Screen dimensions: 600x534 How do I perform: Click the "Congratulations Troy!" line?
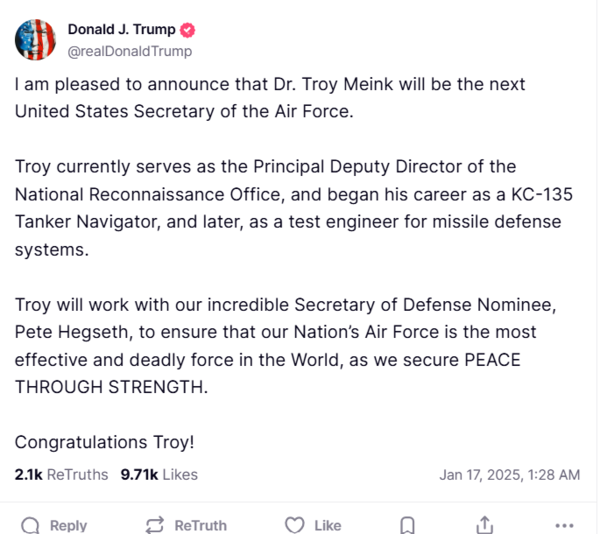click(104, 441)
